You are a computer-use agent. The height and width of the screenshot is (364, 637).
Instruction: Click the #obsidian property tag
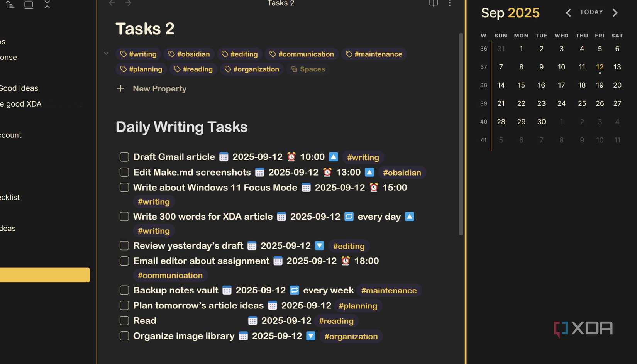pos(189,54)
